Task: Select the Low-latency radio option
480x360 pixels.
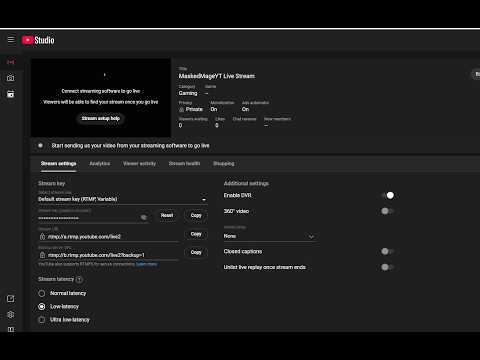Action: pos(42,306)
